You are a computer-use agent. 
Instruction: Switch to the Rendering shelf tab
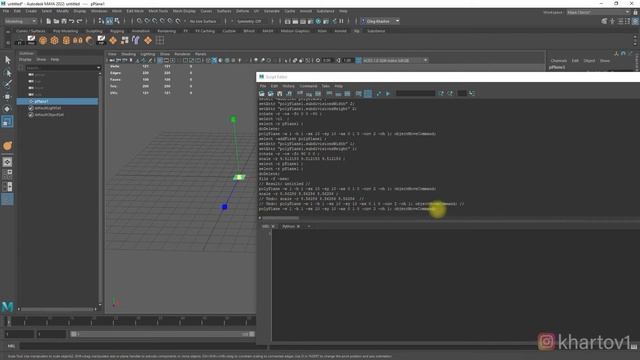tap(166, 31)
